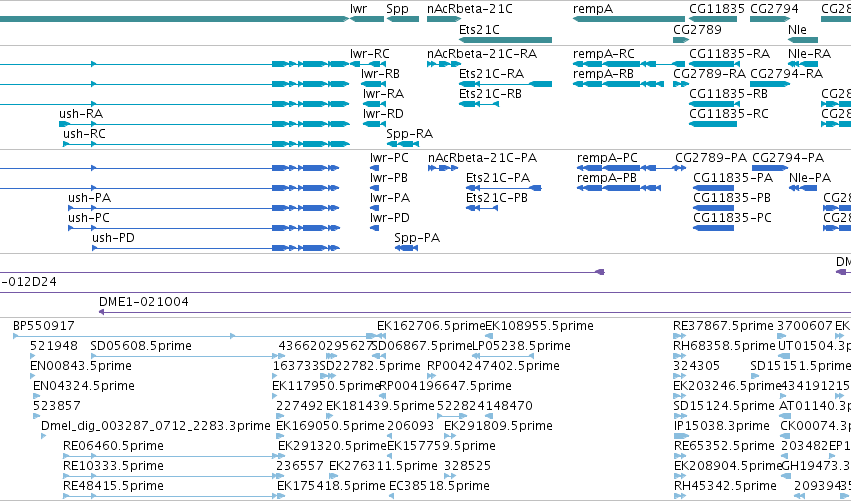Click the EN00843.5prime EST
The width and height of the screenshot is (851, 501).
(33, 376)
